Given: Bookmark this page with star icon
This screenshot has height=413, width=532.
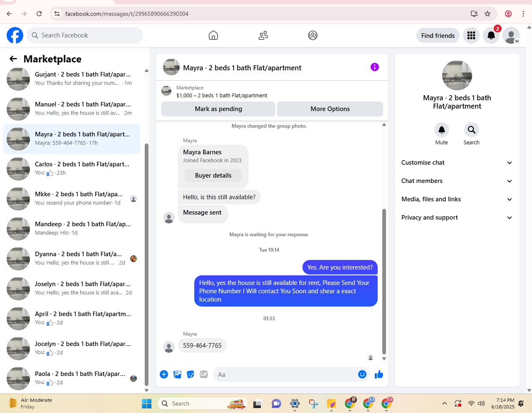Looking at the screenshot, I should click(x=487, y=14).
